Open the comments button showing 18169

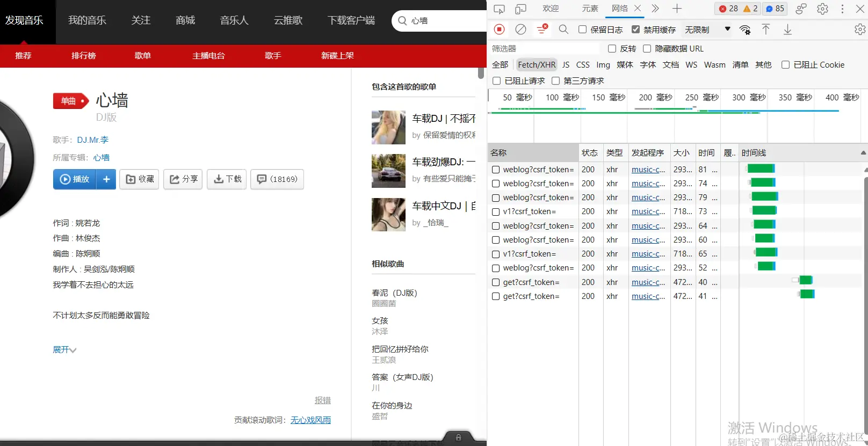[x=277, y=179]
